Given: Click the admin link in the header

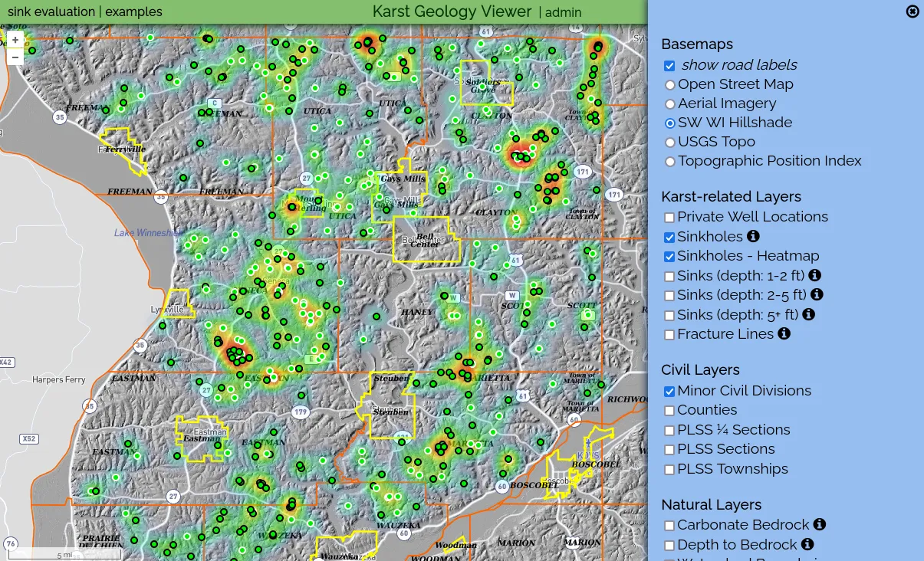Looking at the screenshot, I should click(x=563, y=12).
